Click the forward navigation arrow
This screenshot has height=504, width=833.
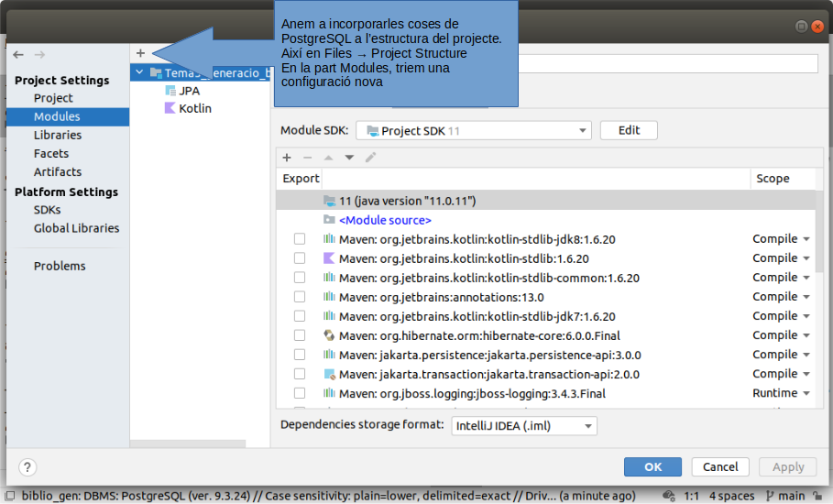click(39, 55)
